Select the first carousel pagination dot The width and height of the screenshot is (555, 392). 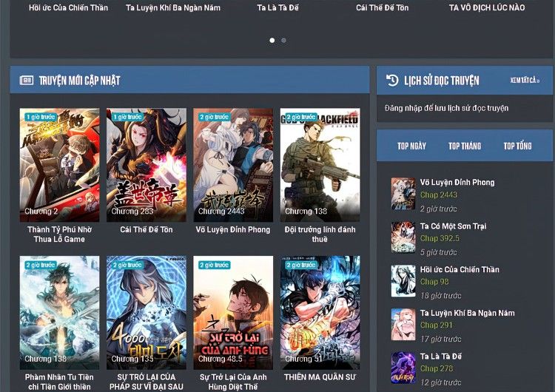point(272,41)
